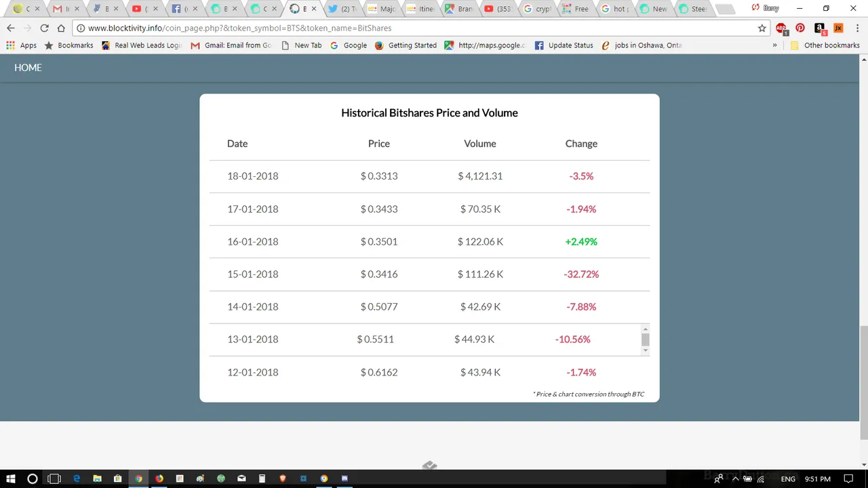Switch to Firefox in the taskbar

159,479
